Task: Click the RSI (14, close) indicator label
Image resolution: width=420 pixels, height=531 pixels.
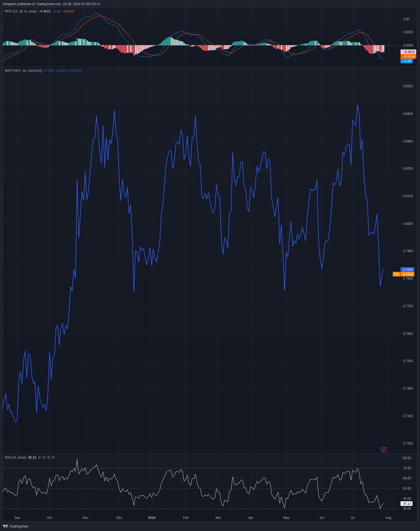Action: pyautogui.click(x=15, y=457)
